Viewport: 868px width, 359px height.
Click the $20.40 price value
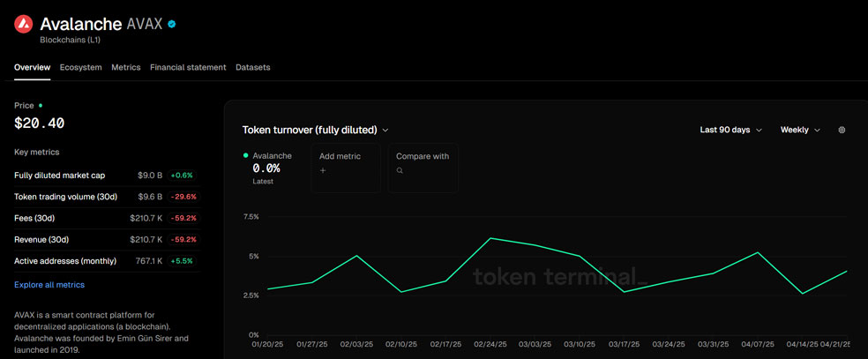40,123
